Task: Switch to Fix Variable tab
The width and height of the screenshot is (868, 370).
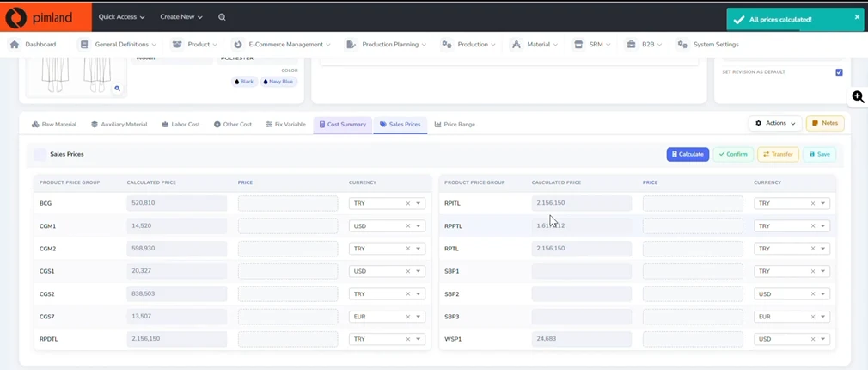Action: click(x=285, y=125)
